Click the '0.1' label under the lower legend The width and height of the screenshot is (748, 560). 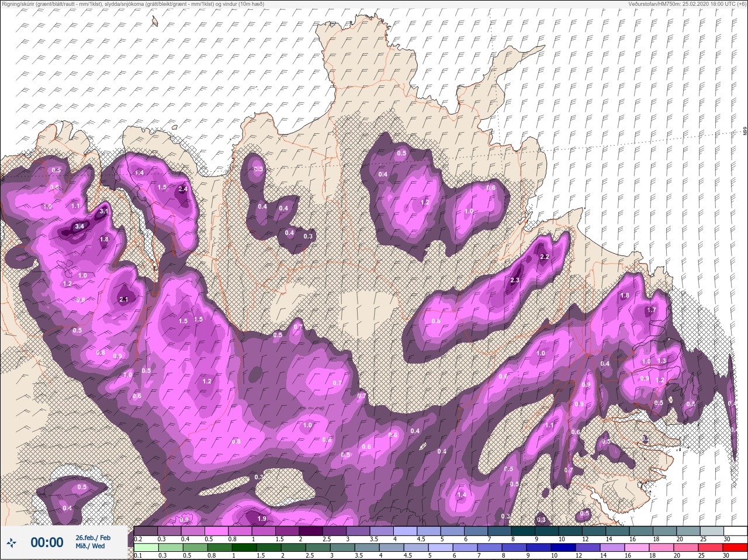point(138,555)
